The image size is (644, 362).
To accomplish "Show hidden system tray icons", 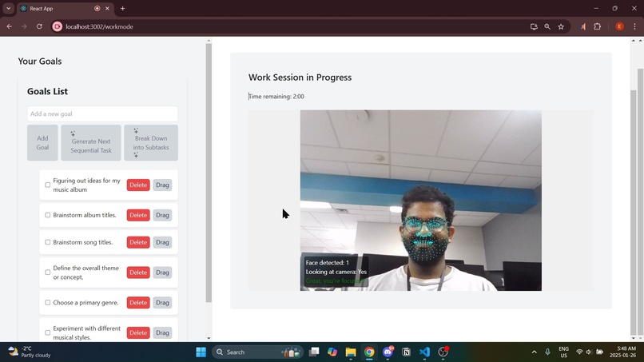I will (534, 352).
